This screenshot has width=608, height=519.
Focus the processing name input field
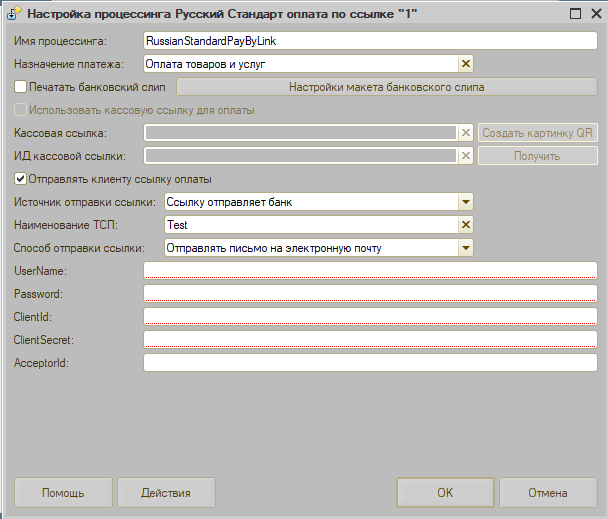370,41
